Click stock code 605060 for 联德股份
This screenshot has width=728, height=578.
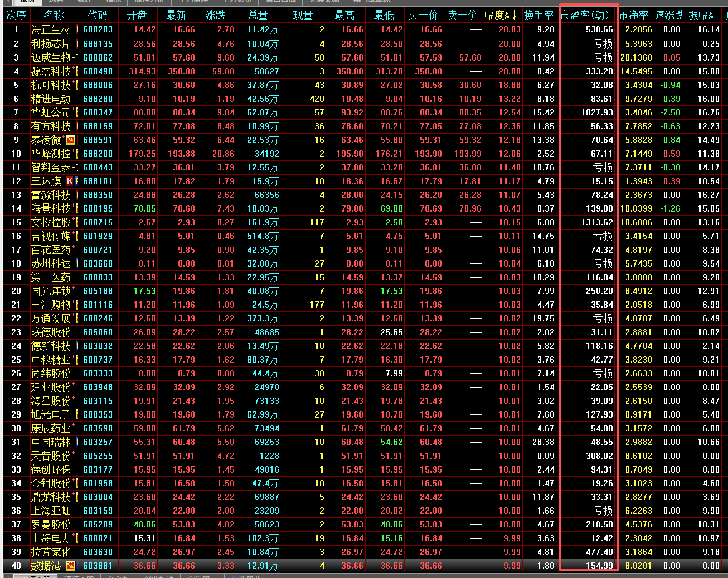point(98,332)
